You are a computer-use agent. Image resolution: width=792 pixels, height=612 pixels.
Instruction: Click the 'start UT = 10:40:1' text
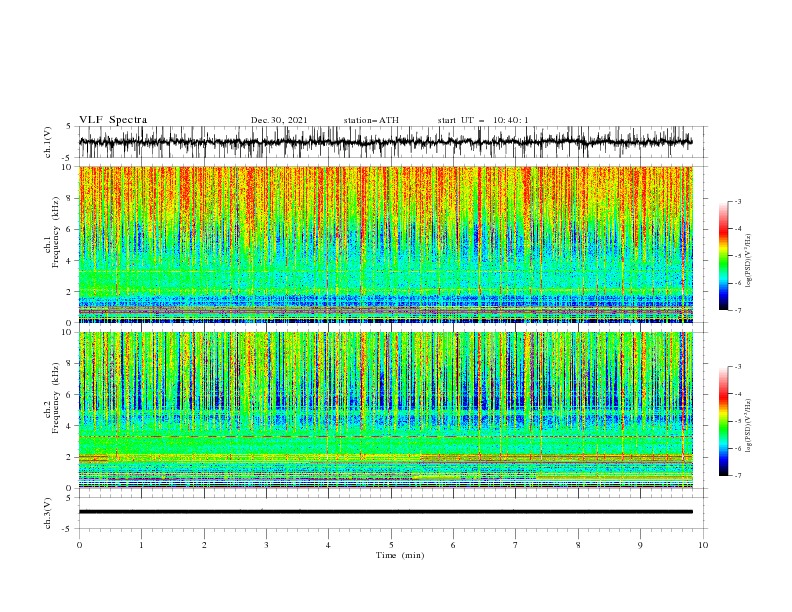[483, 120]
